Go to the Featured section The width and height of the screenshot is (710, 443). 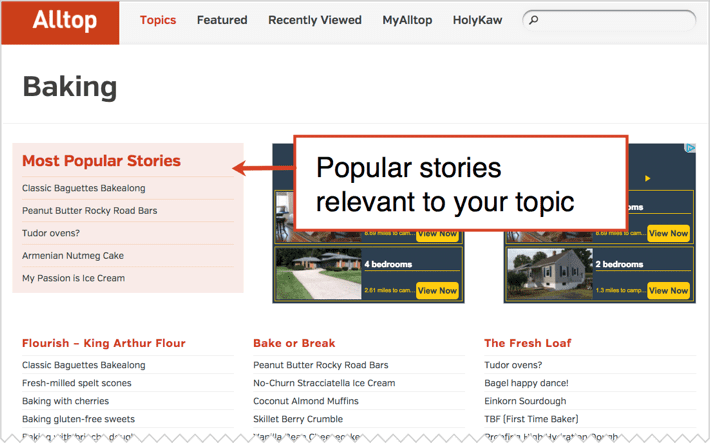(x=222, y=20)
